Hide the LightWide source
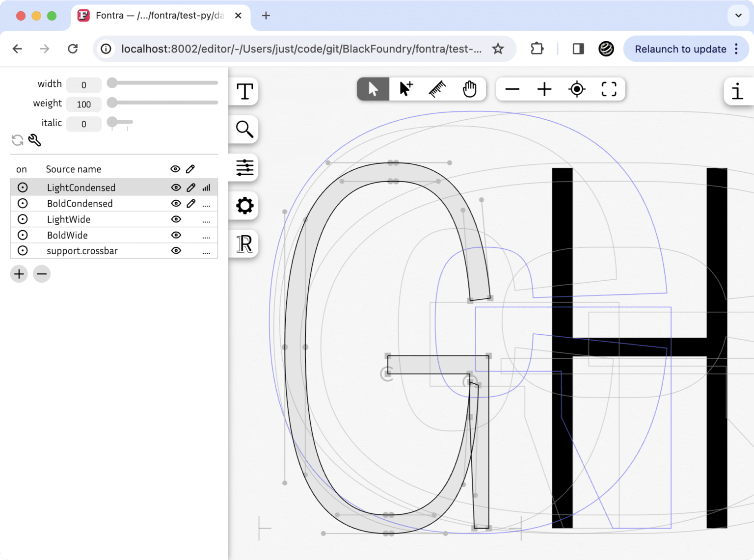Screen dimensions: 754x560 (x=176, y=219)
